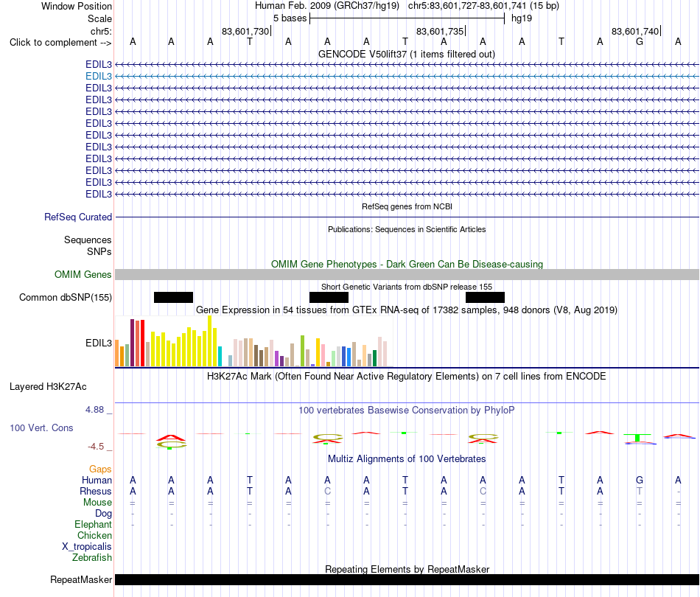Click the Human species label in Multiz
The height and width of the screenshot is (597, 700).
97,480
